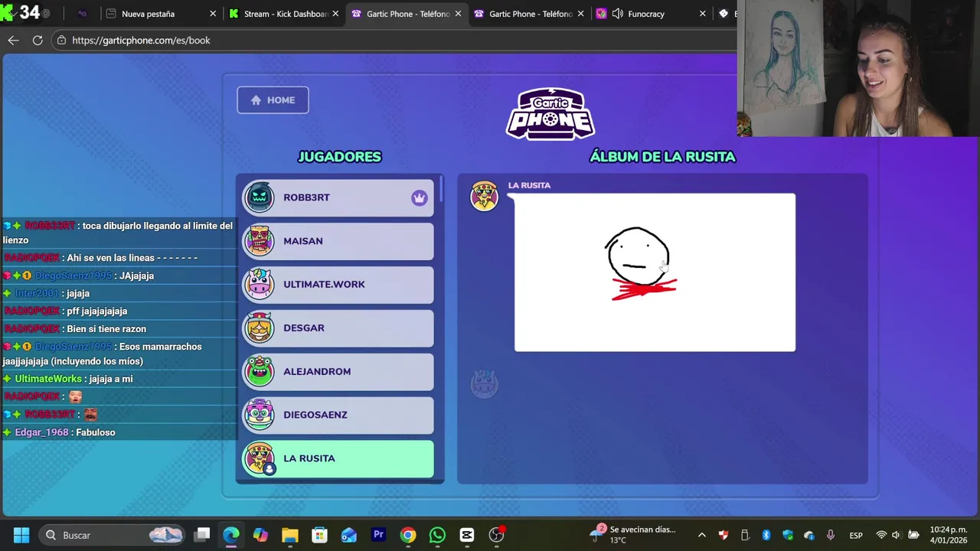Switch to the Stream - Kick Dashboard tab

(284, 14)
